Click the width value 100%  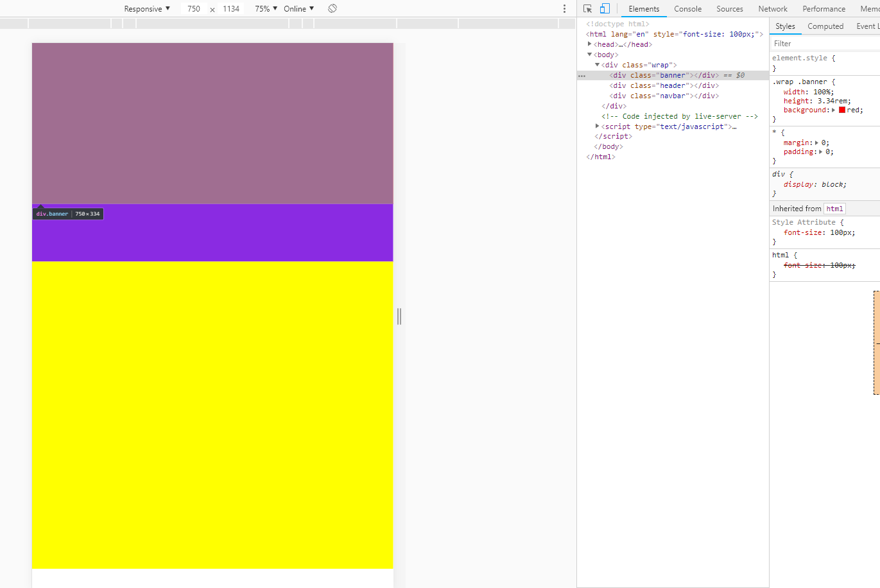tap(822, 92)
